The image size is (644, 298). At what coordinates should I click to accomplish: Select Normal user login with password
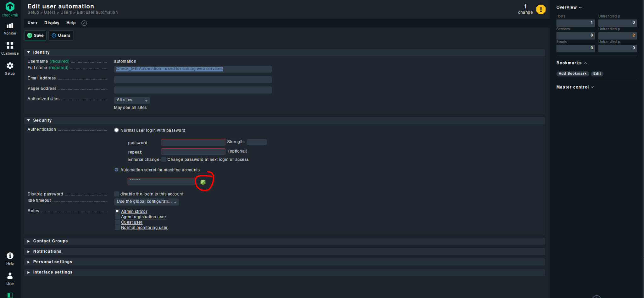[x=117, y=130]
